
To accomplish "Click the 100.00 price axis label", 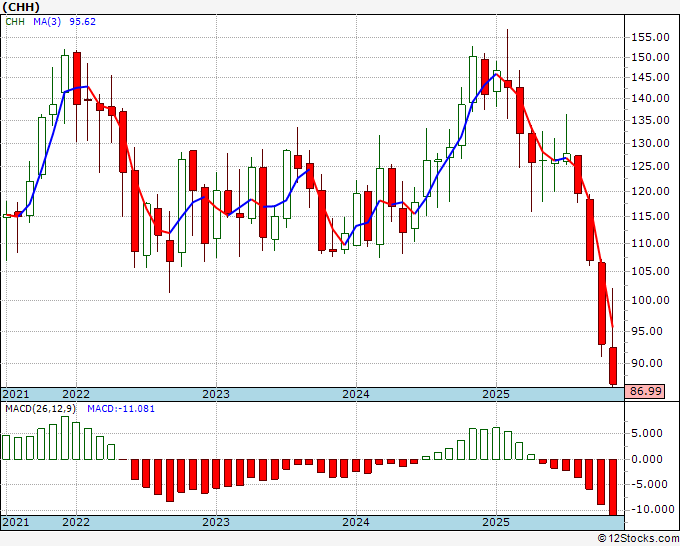I will pos(650,300).
